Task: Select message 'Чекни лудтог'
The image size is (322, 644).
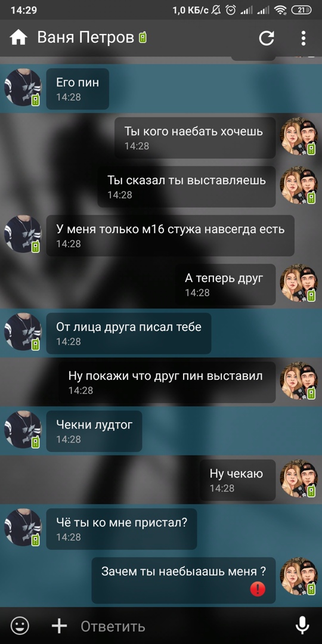Action: click(94, 431)
